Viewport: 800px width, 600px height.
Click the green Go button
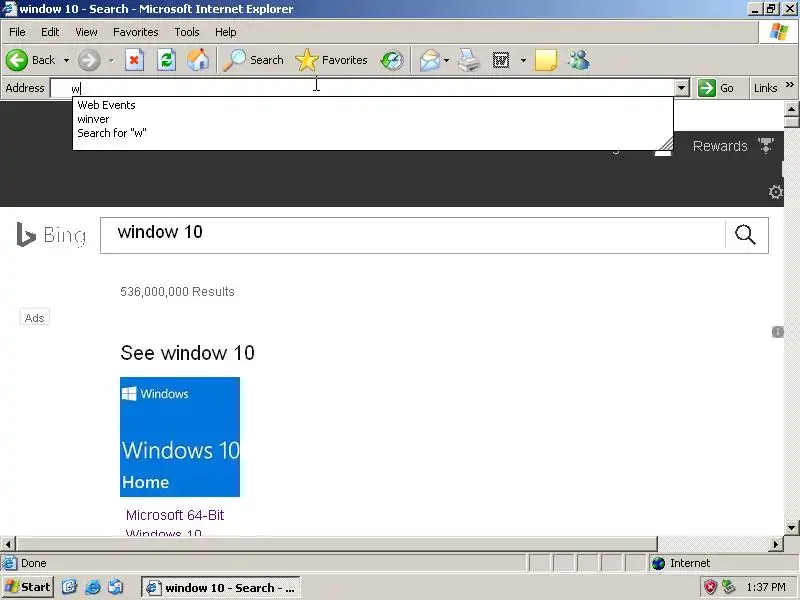(716, 88)
